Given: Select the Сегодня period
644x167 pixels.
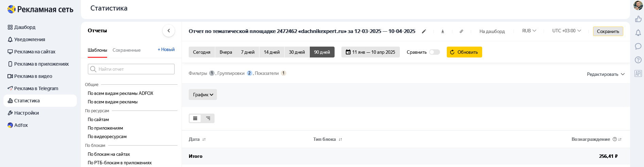Looking at the screenshot, I should 202,52.
